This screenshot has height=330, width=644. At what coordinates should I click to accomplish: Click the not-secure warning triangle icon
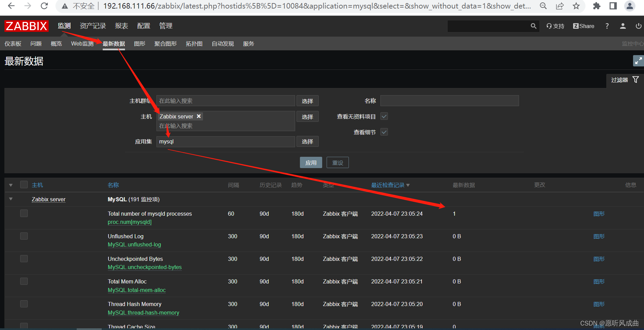(x=65, y=6)
